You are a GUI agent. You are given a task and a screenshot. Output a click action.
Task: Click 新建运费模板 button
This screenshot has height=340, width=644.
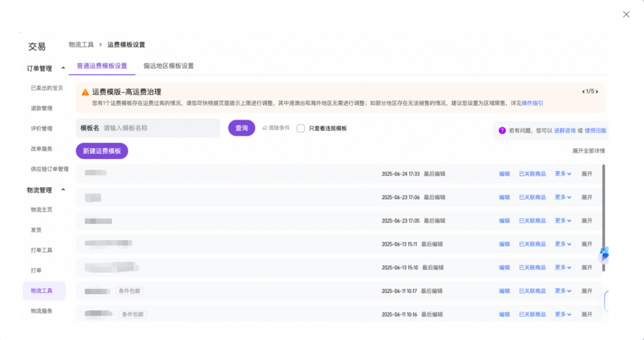pos(102,151)
